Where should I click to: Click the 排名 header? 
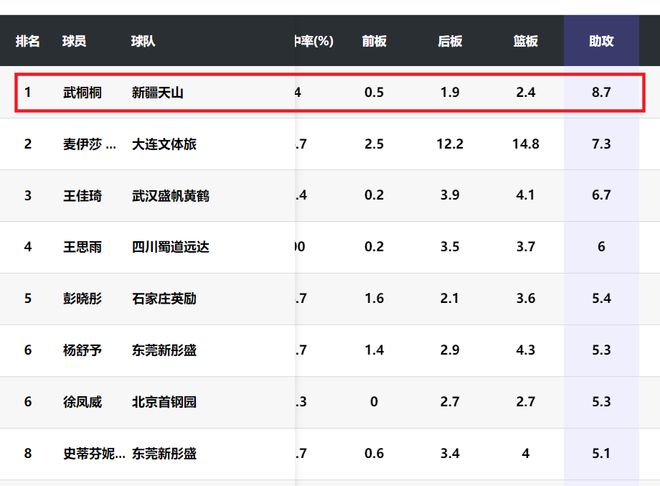tap(28, 41)
